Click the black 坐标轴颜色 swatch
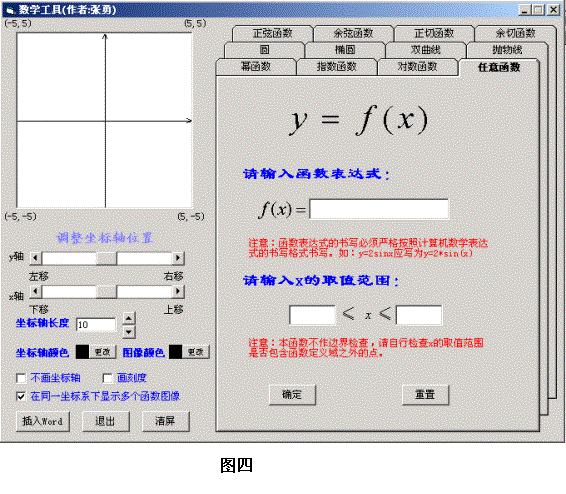This screenshot has width=566, height=494. 82,352
